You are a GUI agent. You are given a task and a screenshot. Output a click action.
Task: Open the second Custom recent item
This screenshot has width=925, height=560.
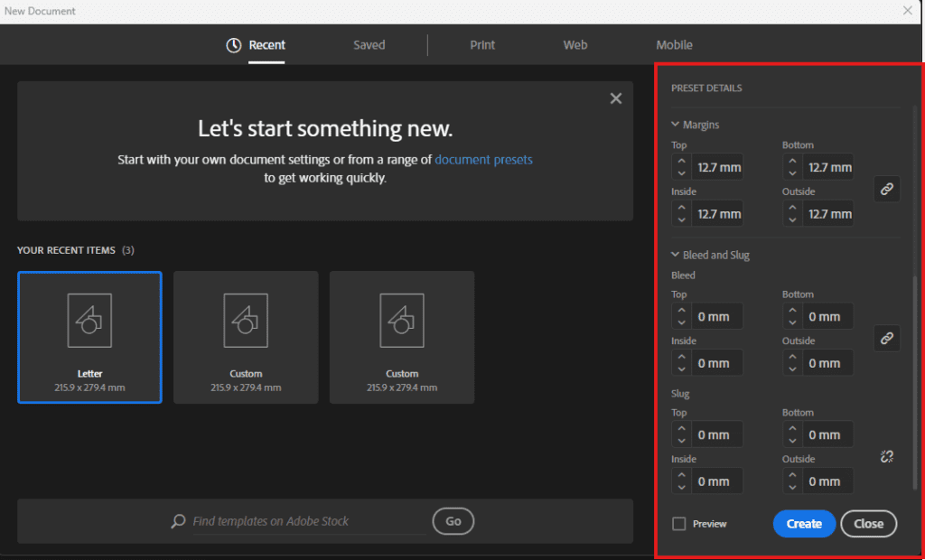coord(402,337)
